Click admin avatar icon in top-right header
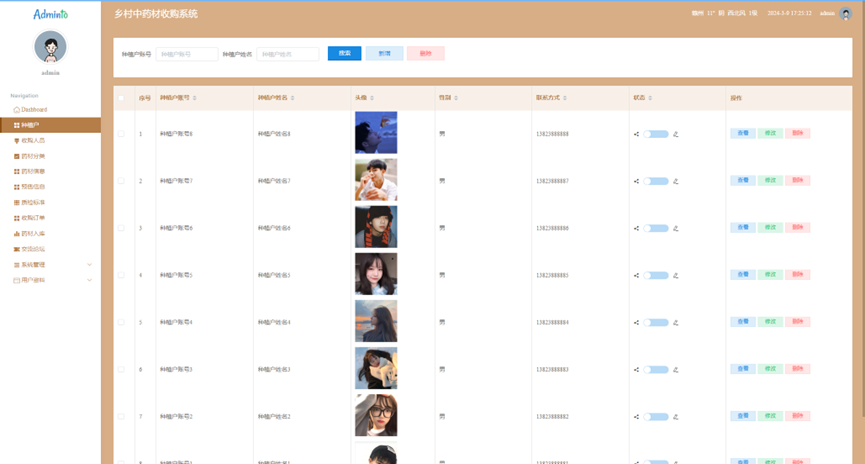 pos(846,13)
